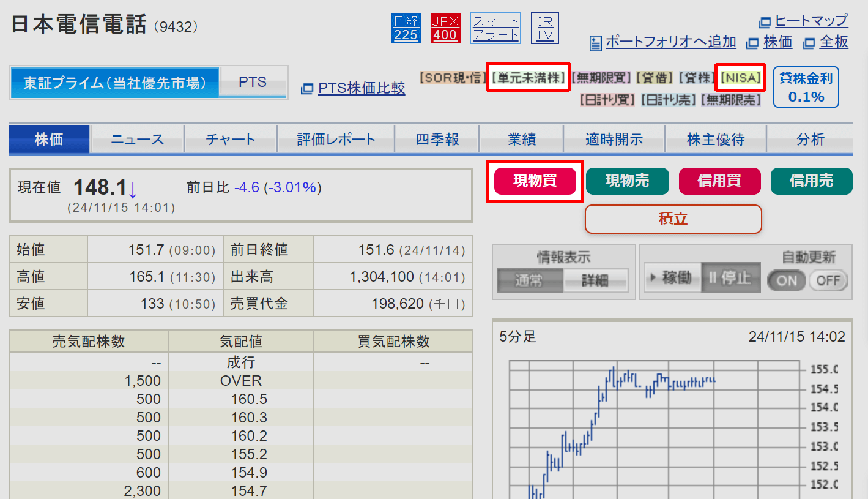Open the IR TV badge

click(x=544, y=28)
